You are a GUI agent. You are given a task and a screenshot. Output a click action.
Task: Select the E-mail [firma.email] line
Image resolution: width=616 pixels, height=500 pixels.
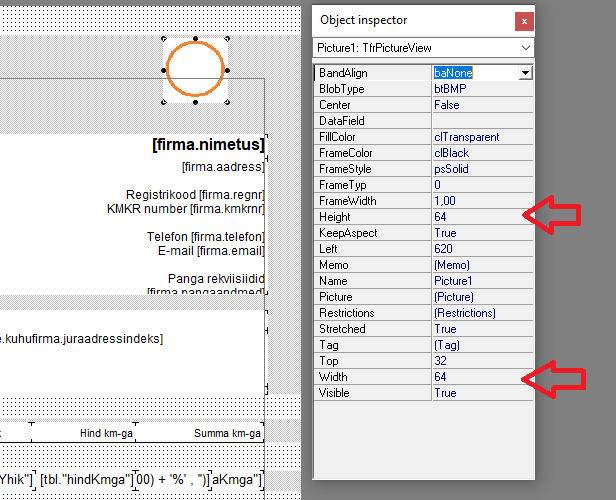211,251
